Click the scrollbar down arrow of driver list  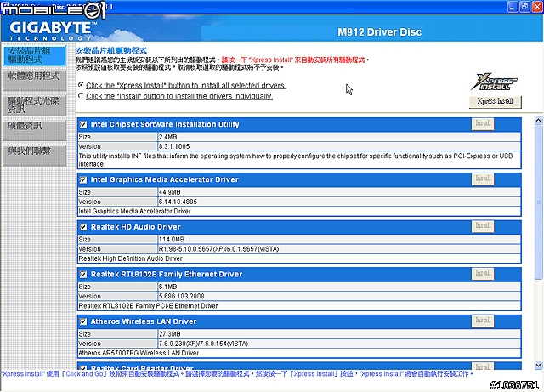pyautogui.click(x=538, y=366)
